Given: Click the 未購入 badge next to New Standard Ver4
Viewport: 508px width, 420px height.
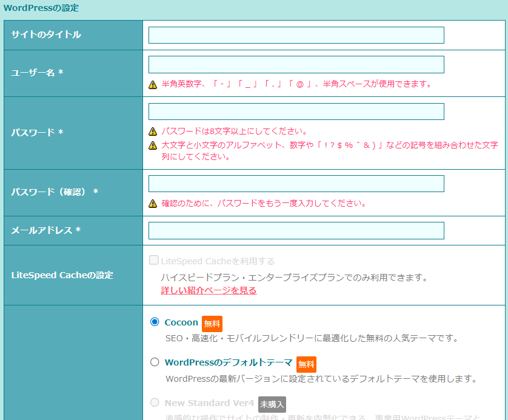Looking at the screenshot, I should point(272,404).
